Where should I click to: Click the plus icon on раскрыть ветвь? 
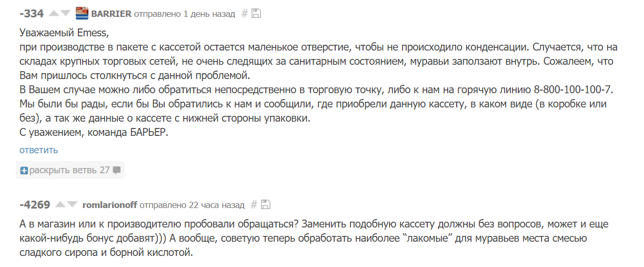pyautogui.click(x=24, y=170)
